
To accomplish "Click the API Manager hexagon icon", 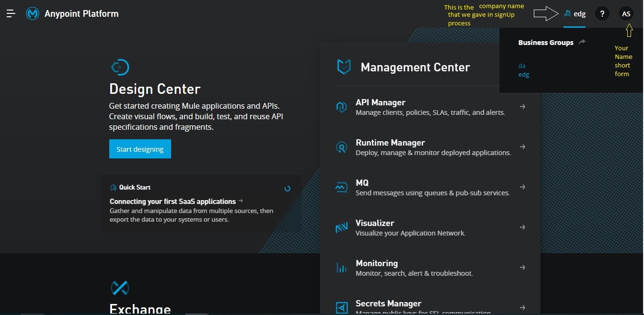I will coord(341,107).
